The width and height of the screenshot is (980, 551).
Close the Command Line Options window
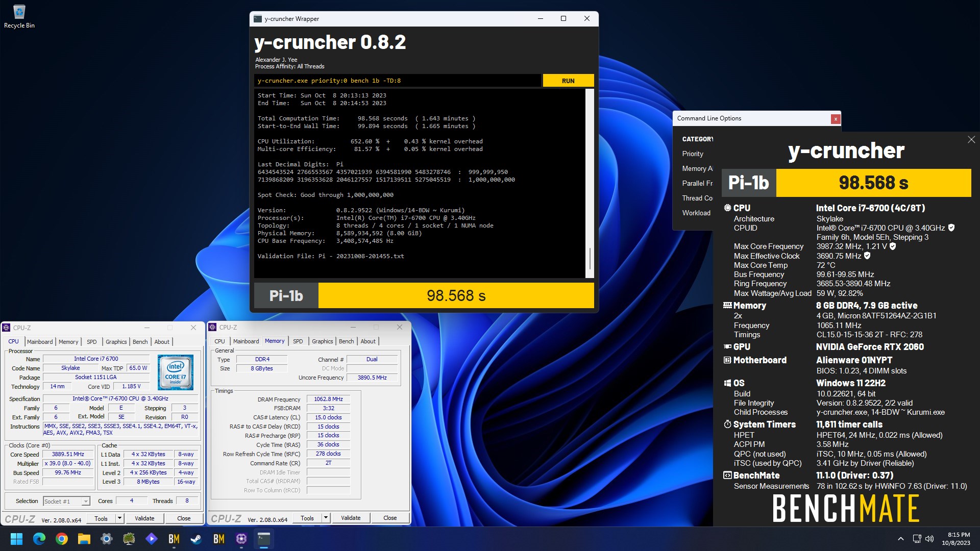(836, 119)
